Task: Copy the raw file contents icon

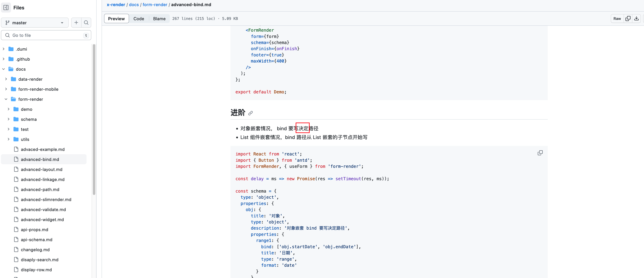Action: coord(628,18)
